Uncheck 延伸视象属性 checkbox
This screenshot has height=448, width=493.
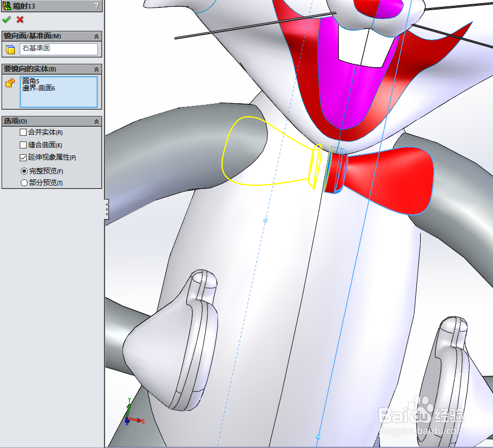[23, 157]
